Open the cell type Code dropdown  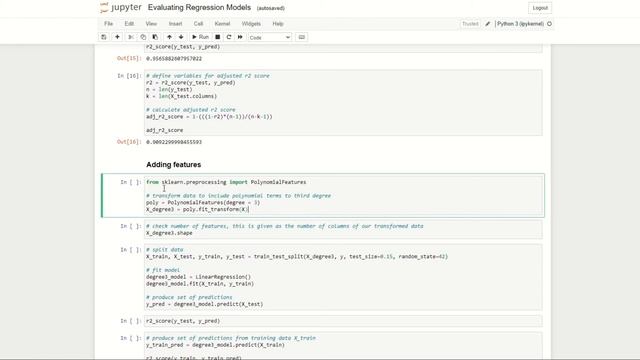click(x=270, y=38)
